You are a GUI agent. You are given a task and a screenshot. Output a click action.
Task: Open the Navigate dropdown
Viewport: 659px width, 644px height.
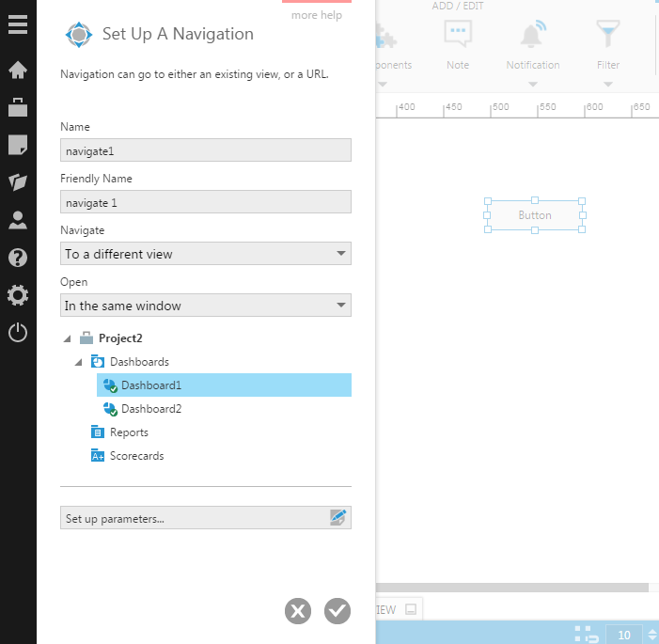206,254
